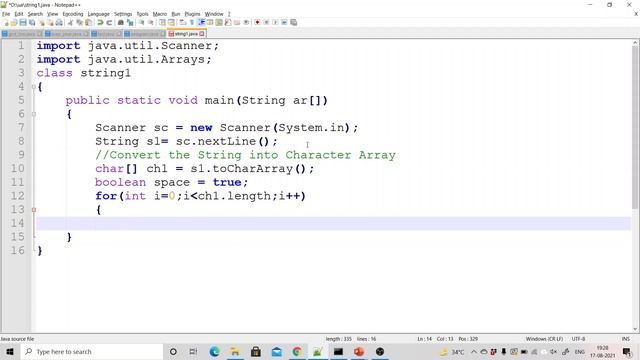Screen dimensions: 640x360
Task: Click the Replace toolbar icon
Action: click(x=130, y=22)
